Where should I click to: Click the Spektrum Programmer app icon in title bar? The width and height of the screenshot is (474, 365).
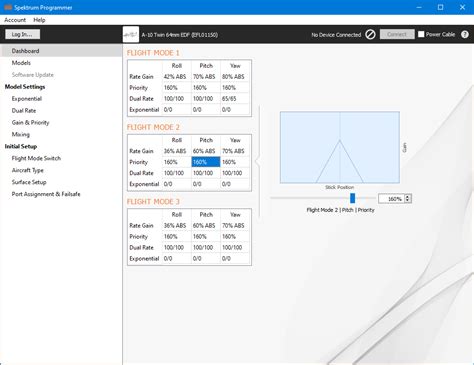coord(8,7)
